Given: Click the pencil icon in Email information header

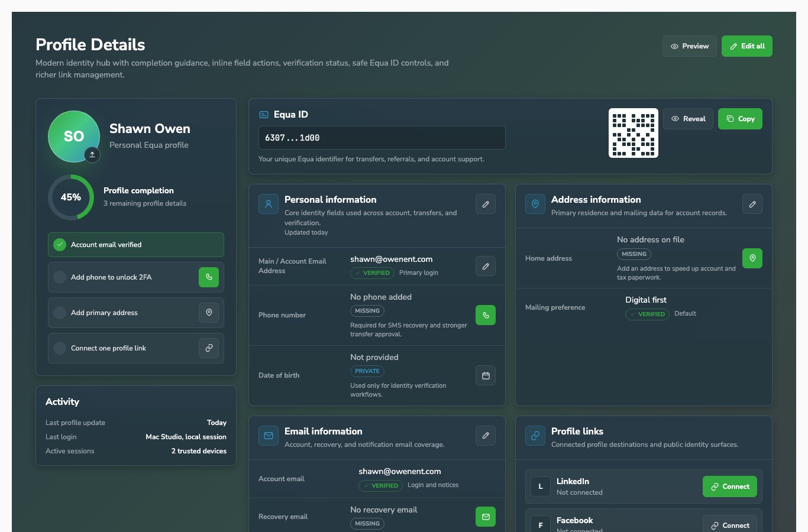Looking at the screenshot, I should pyautogui.click(x=486, y=436).
